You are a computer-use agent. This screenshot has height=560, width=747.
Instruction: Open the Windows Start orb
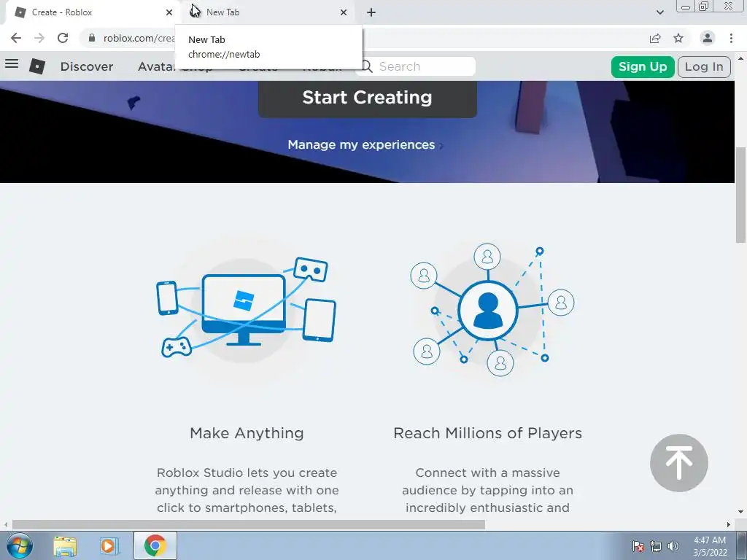coord(20,545)
